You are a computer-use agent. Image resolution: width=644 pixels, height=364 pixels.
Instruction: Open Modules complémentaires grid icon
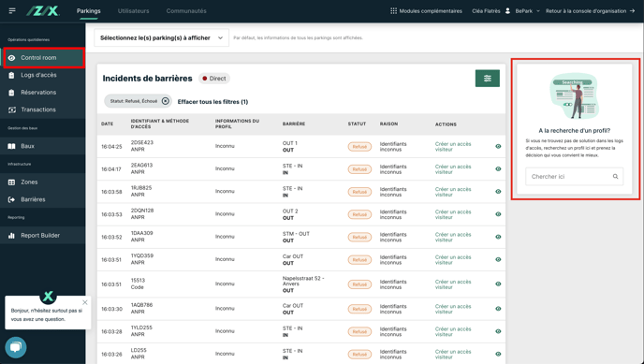(393, 11)
